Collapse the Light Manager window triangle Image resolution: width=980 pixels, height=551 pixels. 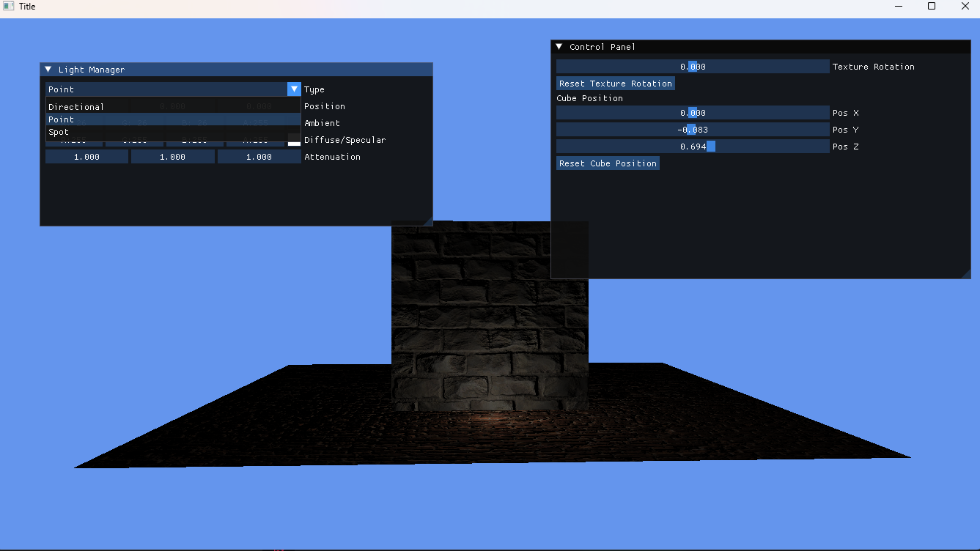coord(48,70)
